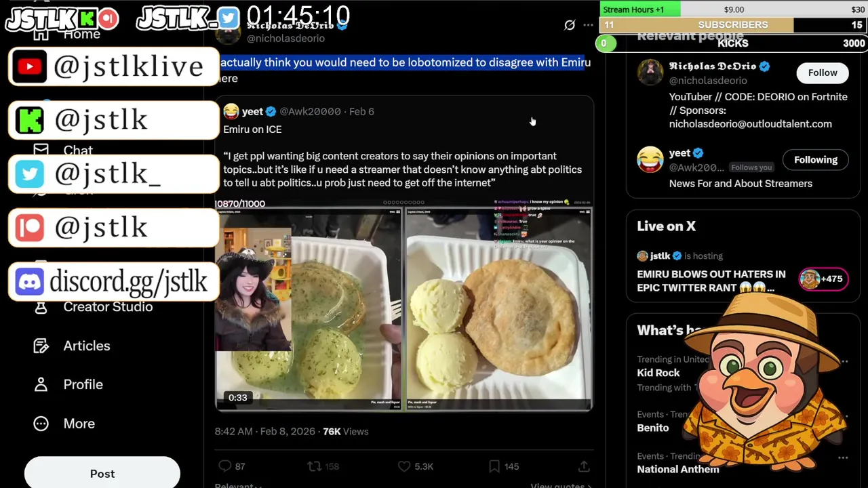This screenshot has height=488, width=868.
Task: Click the Creator Studio icon
Action: (41, 308)
